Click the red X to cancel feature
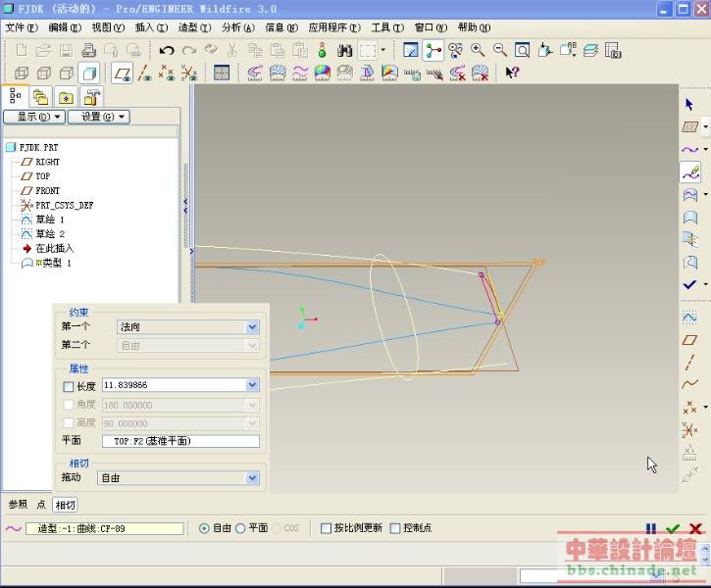The image size is (711, 588). click(694, 528)
